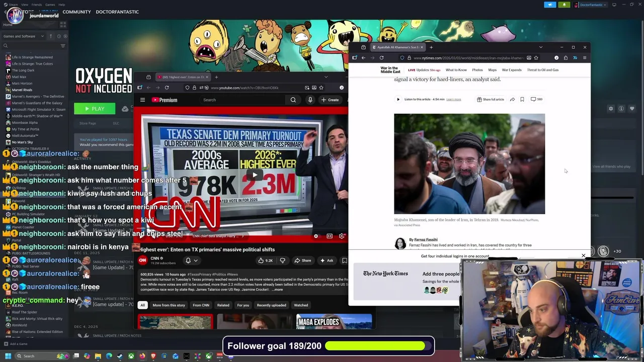The image size is (644, 362).
Task: Open LIVE Updates link
Action: click(x=424, y=70)
